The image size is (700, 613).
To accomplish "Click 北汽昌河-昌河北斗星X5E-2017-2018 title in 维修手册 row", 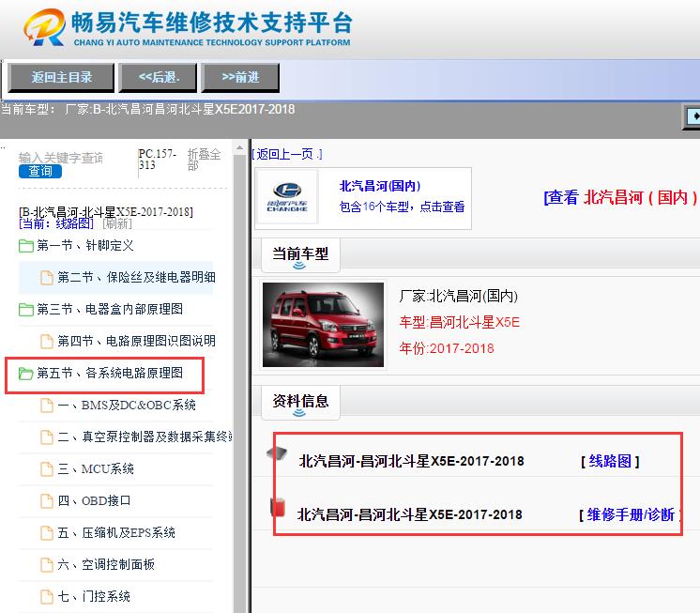I will 409,514.
